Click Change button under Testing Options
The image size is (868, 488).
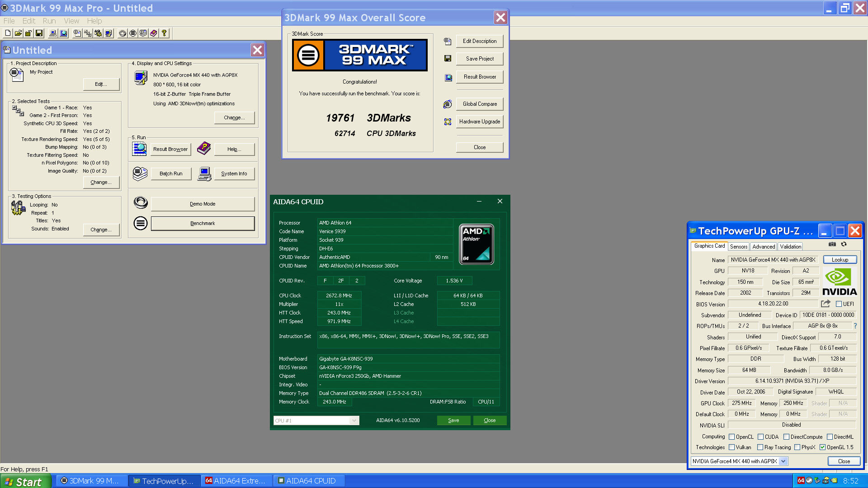tap(101, 230)
